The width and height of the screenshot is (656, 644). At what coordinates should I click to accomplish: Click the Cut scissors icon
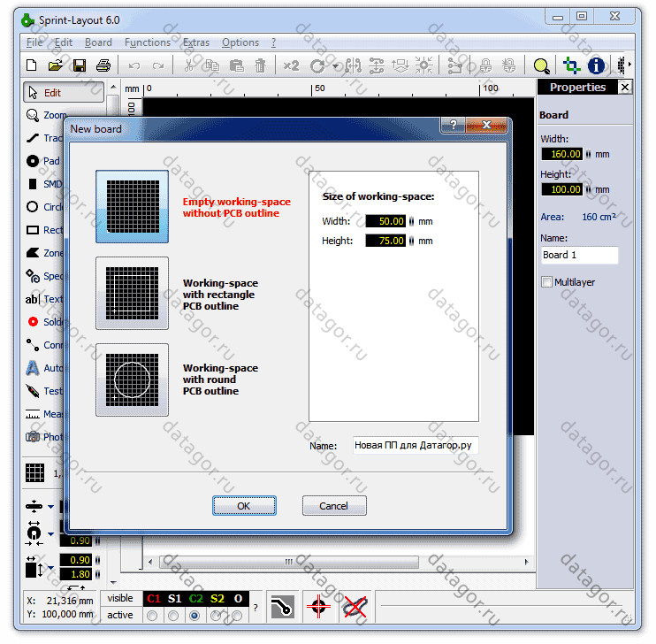[189, 65]
